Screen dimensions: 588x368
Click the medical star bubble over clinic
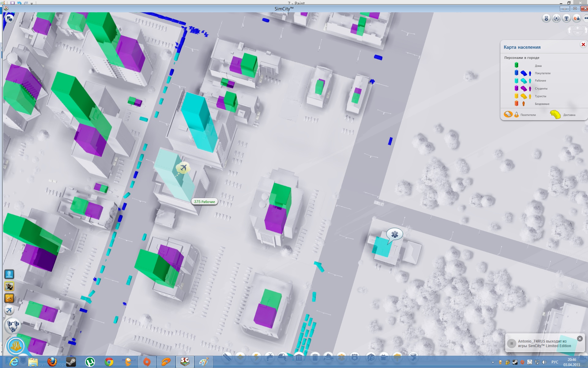394,234
